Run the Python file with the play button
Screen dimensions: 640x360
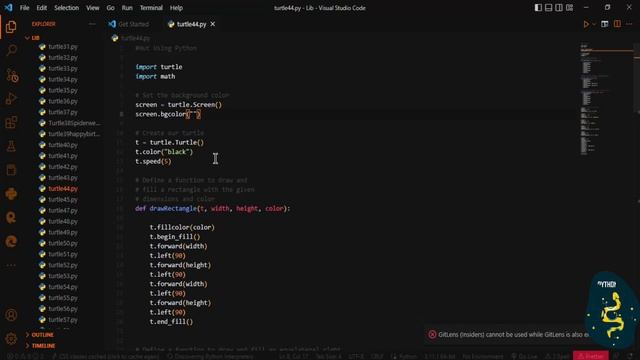coord(586,24)
